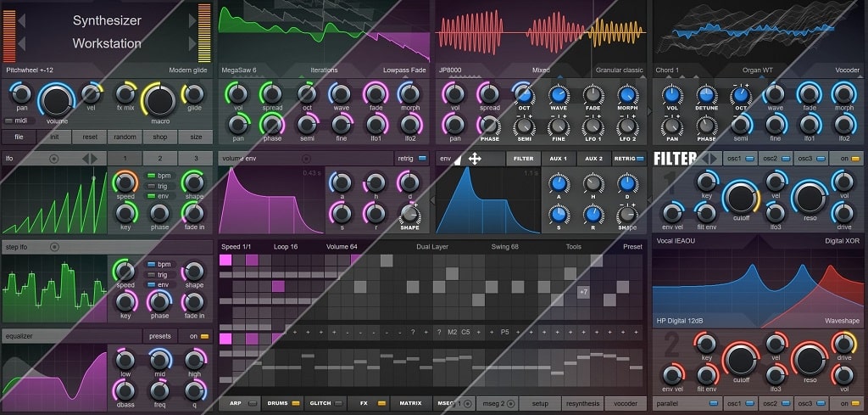The width and height of the screenshot is (868, 415).
Task: Open the resynthesis tab
Action: click(x=582, y=403)
